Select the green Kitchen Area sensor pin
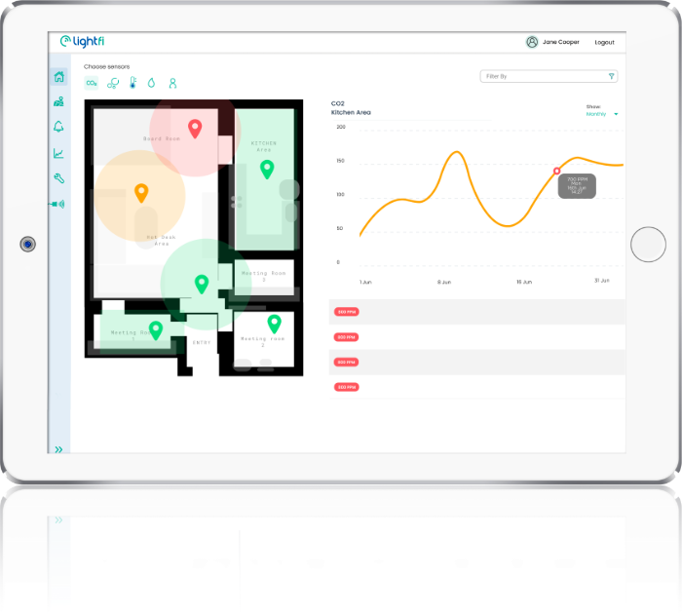This screenshot has height=616, width=682. pos(266,169)
